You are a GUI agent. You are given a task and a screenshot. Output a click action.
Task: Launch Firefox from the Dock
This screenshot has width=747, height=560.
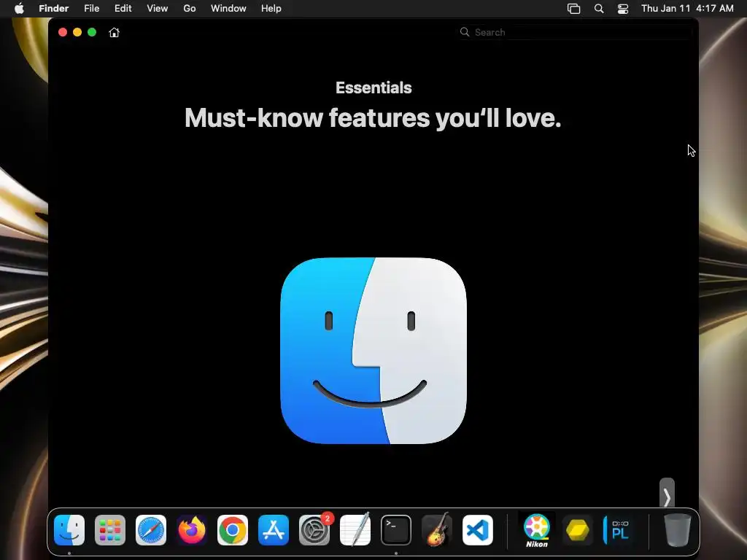pyautogui.click(x=192, y=530)
